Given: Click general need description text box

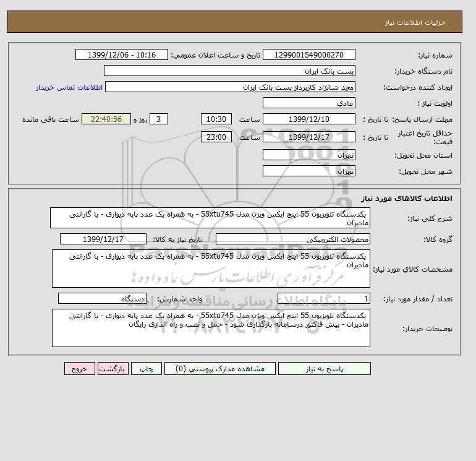Looking at the screenshot, I should (x=210, y=218).
